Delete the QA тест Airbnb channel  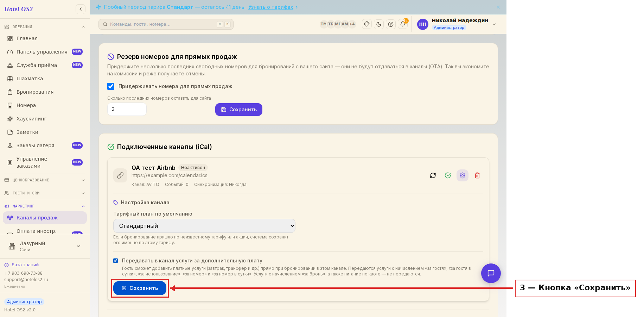point(477,175)
